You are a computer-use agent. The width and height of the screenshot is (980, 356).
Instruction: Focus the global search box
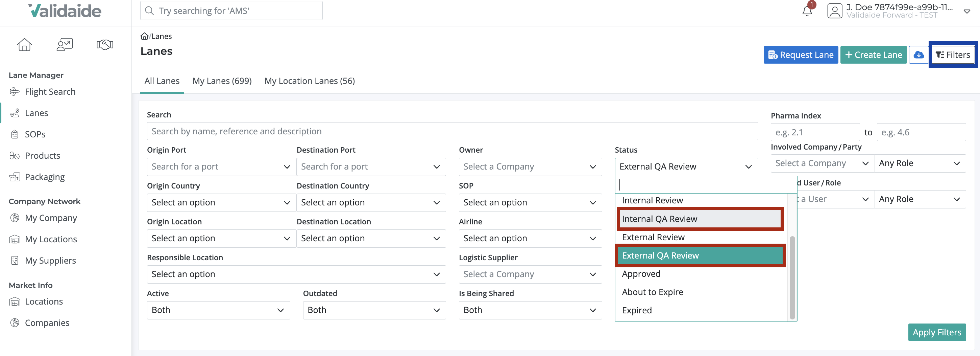pos(231,11)
